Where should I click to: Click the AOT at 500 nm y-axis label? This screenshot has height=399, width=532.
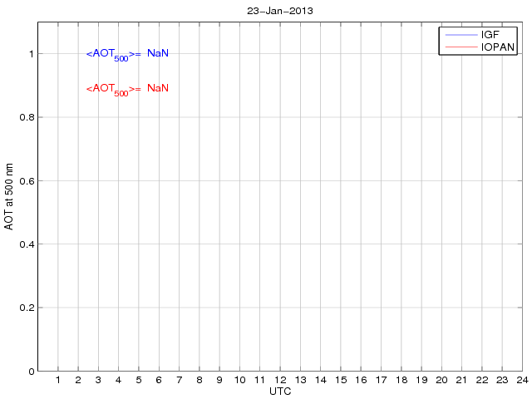(9, 196)
